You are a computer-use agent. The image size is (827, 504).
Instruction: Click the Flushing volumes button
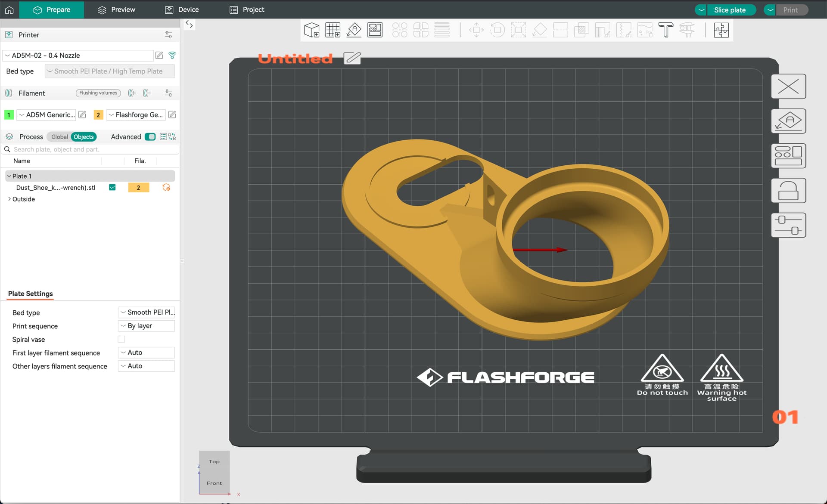(98, 93)
